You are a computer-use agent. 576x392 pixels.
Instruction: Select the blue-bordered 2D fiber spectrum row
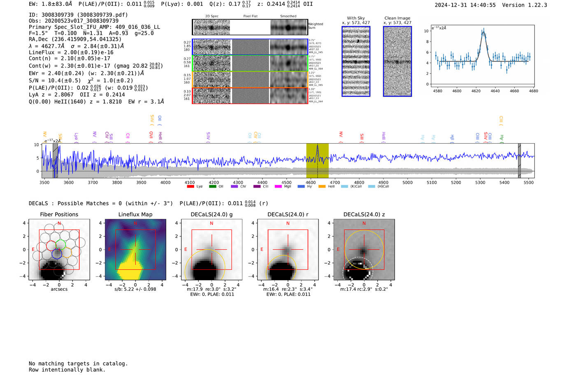click(250, 47)
